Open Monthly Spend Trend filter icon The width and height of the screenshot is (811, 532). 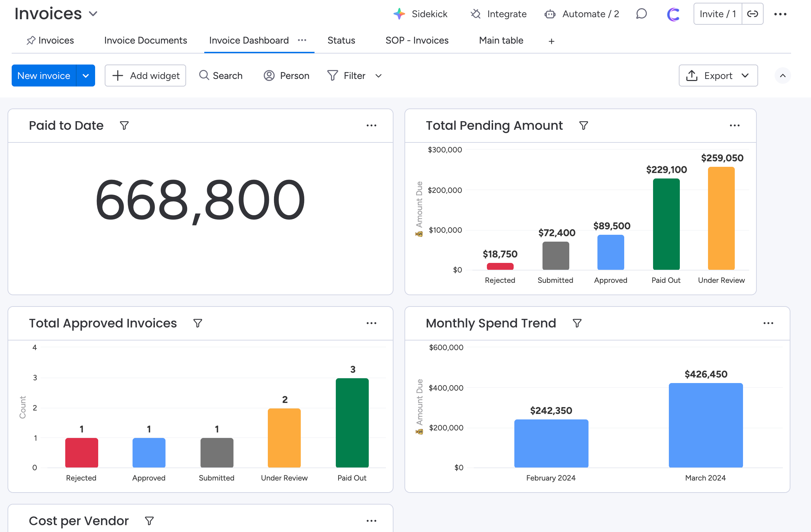[x=577, y=323]
